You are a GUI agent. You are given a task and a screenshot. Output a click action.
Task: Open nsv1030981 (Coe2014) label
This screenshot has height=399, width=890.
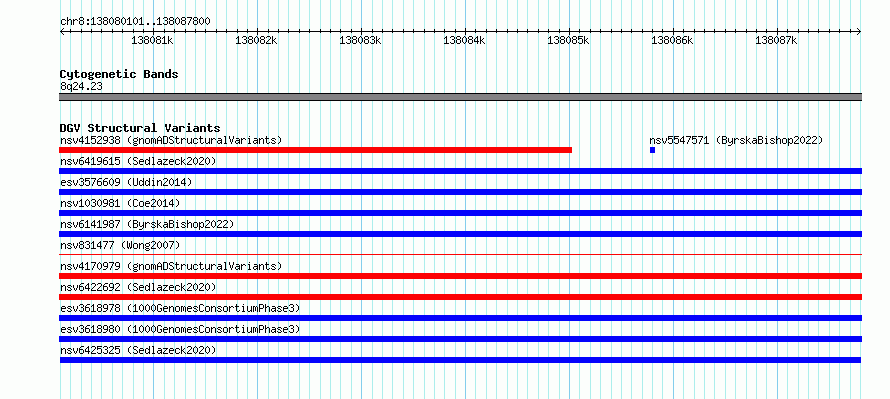[120, 203]
